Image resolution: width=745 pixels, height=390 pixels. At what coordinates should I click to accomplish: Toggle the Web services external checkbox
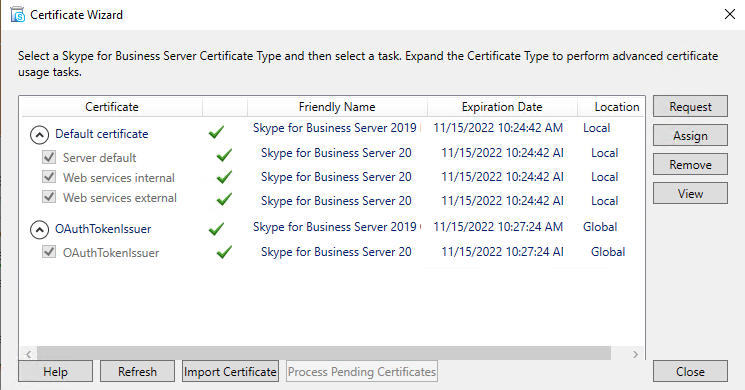49,197
